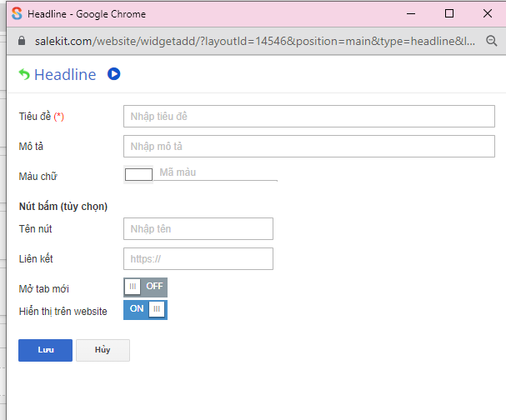Viewport: 506px width, 420px height.
Task: Turn off 'Hiển thị trên website' switch
Action: pyautogui.click(x=145, y=309)
